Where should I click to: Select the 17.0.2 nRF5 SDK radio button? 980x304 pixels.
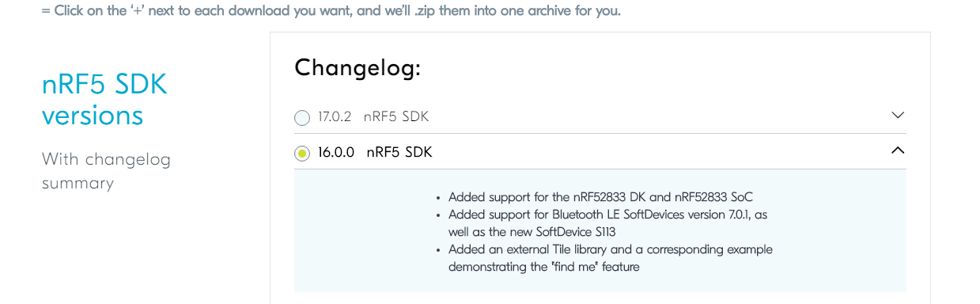[x=302, y=118]
